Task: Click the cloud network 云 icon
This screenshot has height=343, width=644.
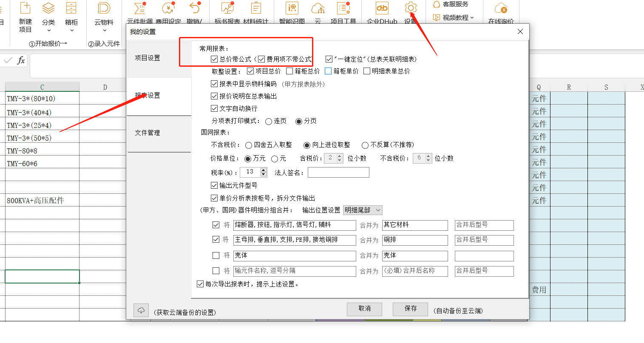Action: pyautogui.click(x=318, y=8)
